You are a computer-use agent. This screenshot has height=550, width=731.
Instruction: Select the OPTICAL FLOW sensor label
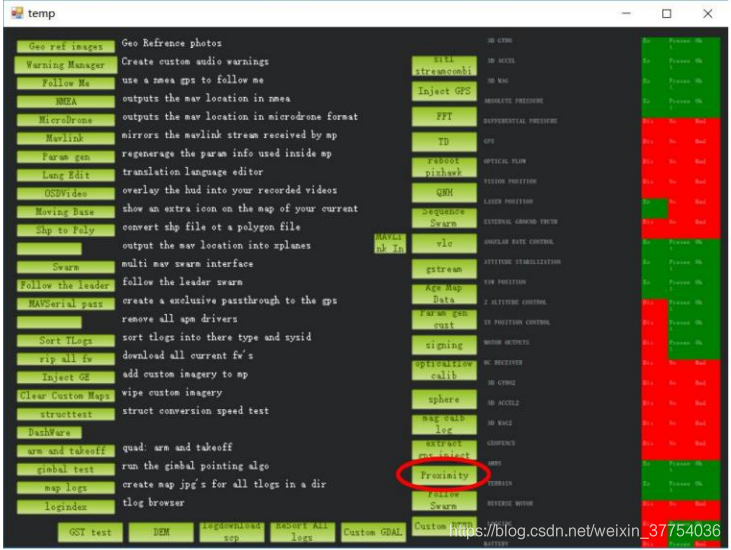coord(504,161)
